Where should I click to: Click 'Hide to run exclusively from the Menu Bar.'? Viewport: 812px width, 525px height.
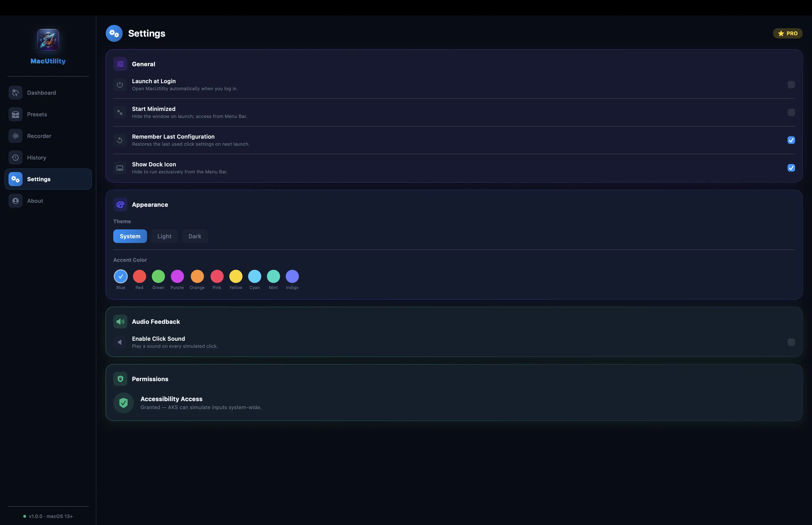tap(180, 172)
